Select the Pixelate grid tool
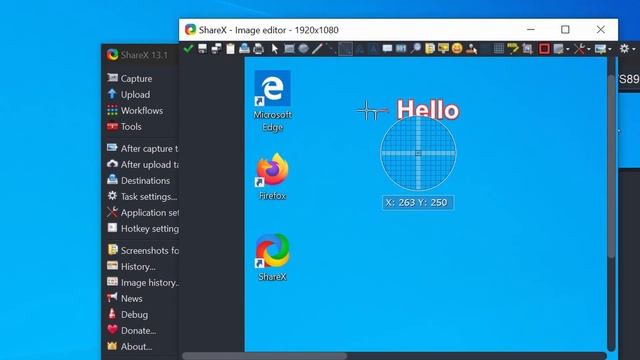 pyautogui.click(x=499, y=49)
